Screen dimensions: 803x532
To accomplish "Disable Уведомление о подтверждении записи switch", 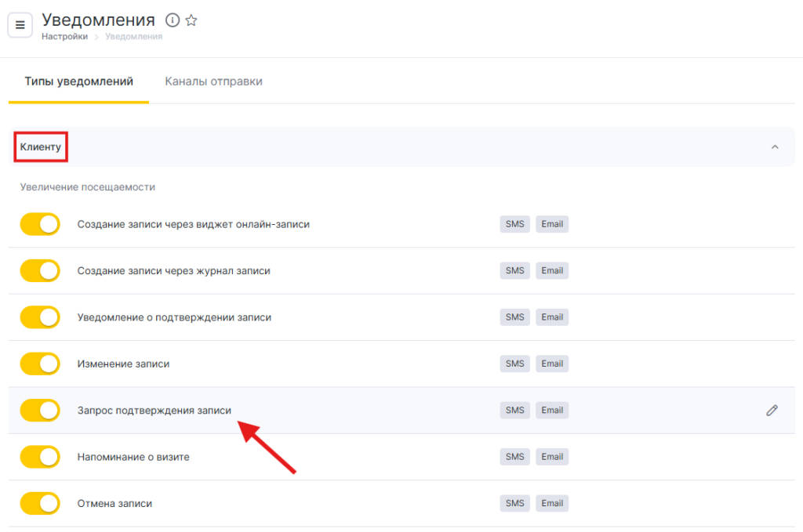I will pos(40,317).
